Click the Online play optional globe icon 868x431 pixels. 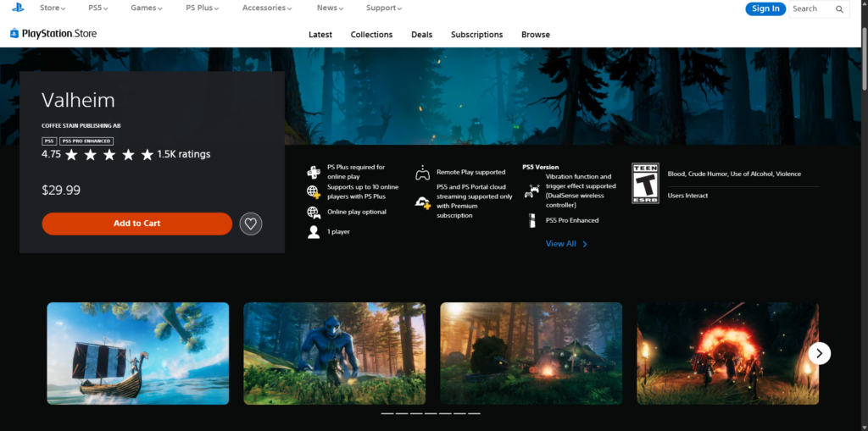coord(314,212)
